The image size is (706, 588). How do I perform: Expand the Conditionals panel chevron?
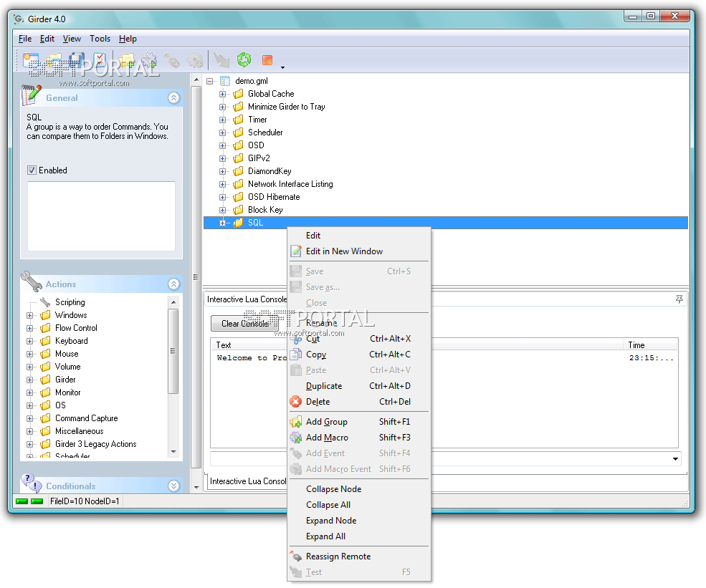point(173,486)
